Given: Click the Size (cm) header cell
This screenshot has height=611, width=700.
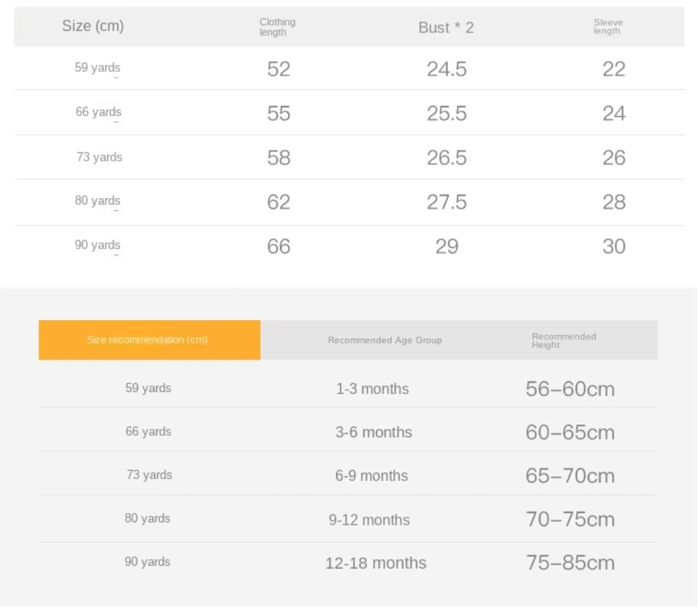Looking at the screenshot, I should [x=93, y=26].
